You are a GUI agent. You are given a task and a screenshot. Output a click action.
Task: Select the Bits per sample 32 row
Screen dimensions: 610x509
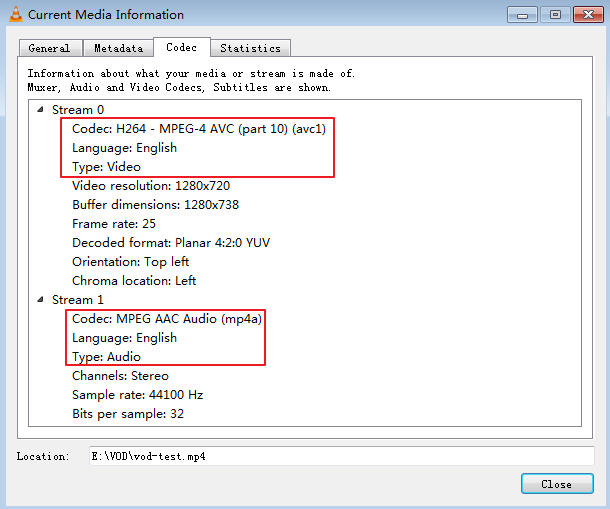(x=128, y=414)
